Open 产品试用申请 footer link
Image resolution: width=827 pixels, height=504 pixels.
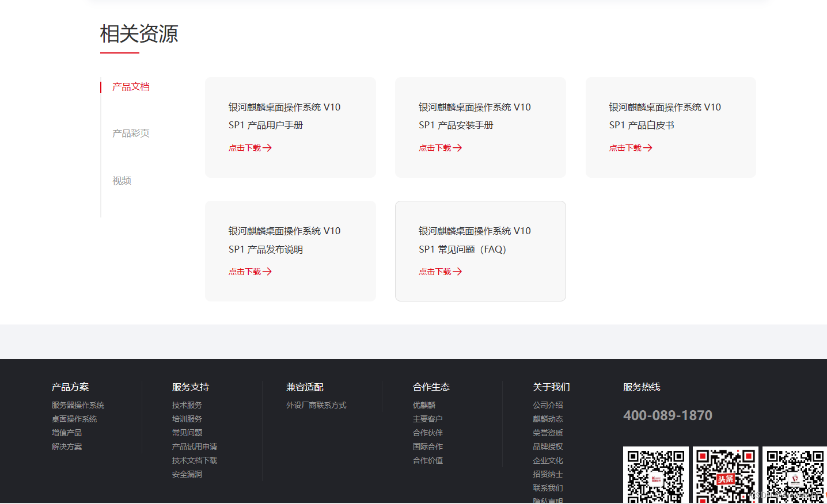[195, 446]
